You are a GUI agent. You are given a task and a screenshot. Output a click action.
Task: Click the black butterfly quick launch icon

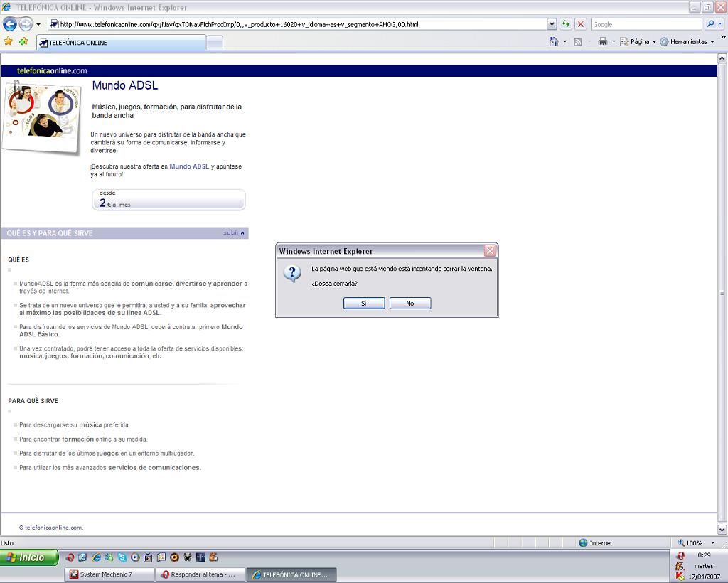point(187,557)
